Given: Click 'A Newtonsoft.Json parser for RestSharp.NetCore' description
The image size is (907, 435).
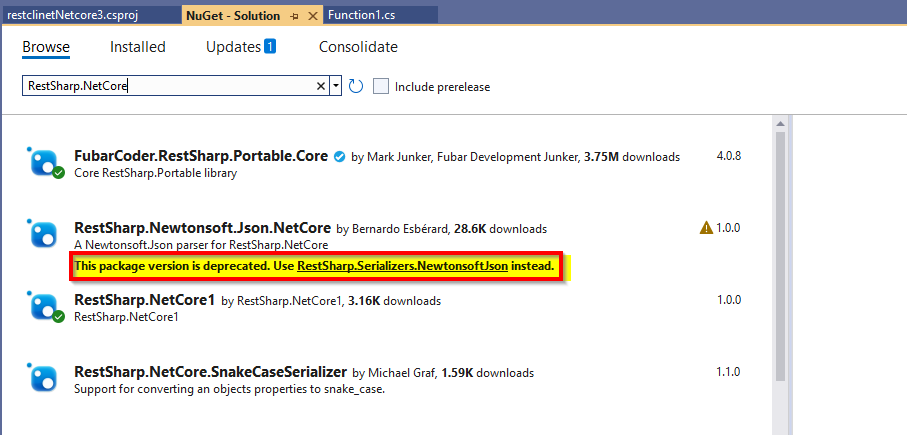Looking at the screenshot, I should tap(201, 245).
